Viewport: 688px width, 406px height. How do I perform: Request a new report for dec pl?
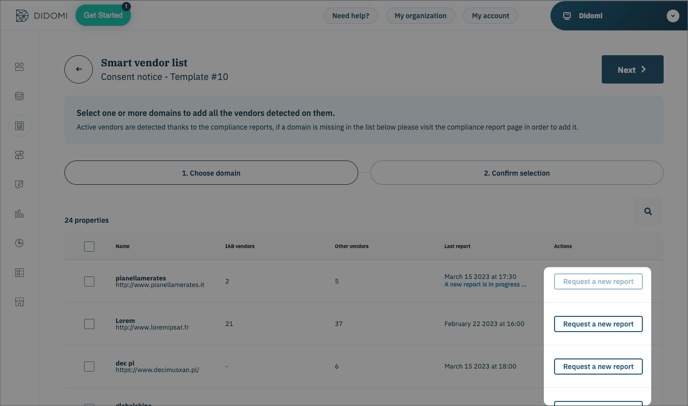598,366
